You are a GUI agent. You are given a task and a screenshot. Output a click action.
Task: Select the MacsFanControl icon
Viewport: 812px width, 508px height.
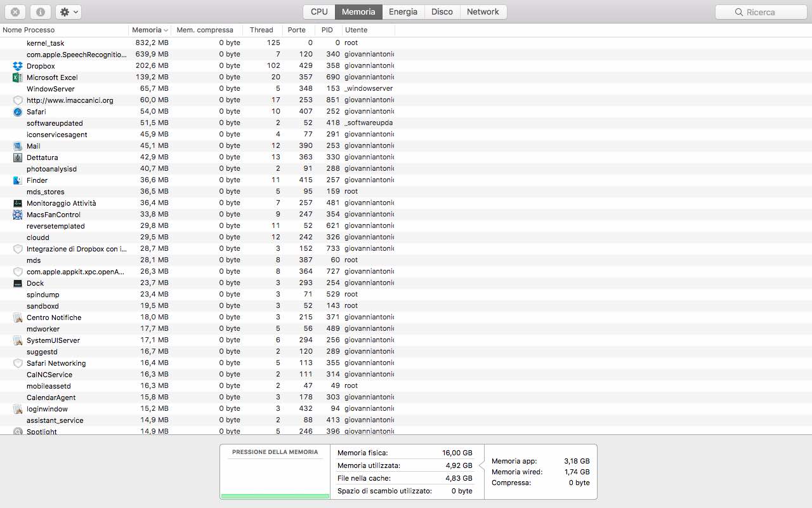[18, 215]
